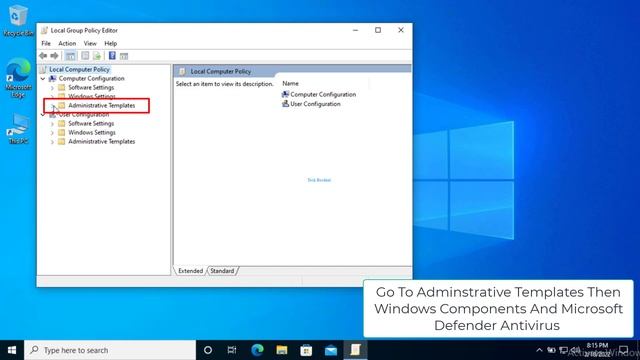Open File Explorer from the taskbar
Screen dimensions: 640x360
(x=282, y=350)
